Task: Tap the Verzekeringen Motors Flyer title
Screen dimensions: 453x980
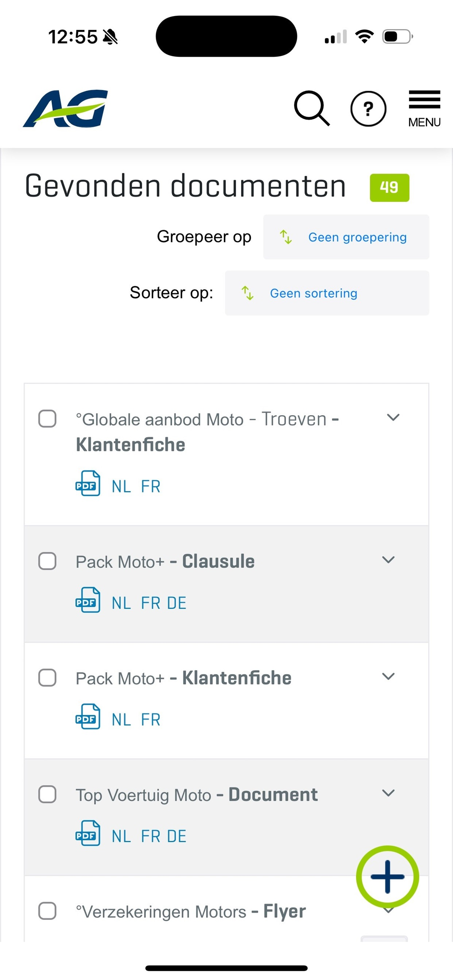Action: [191, 911]
